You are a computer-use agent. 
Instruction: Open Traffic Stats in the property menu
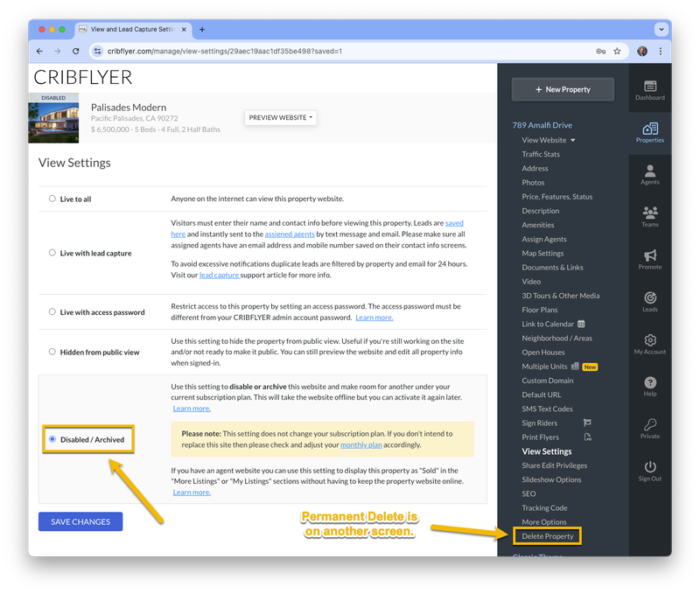point(541,154)
